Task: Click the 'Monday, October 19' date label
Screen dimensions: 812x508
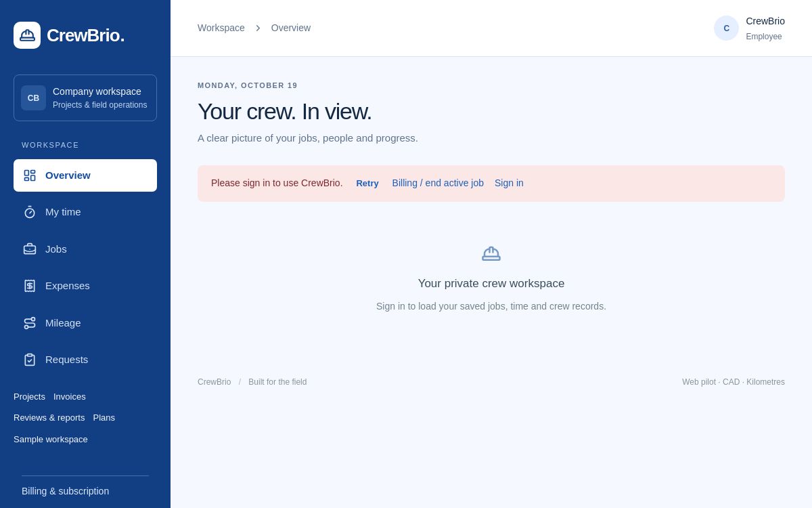Action: (248, 85)
